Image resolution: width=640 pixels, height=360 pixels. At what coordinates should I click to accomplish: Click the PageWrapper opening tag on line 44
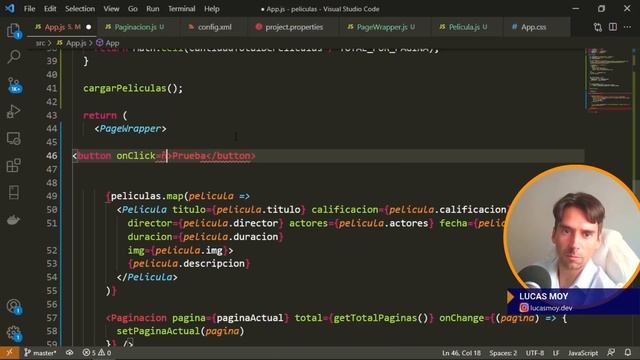tap(130, 129)
